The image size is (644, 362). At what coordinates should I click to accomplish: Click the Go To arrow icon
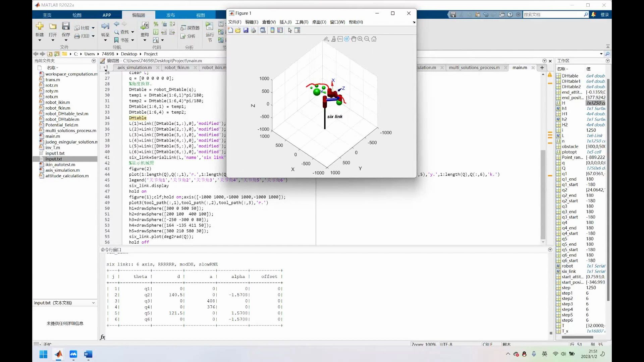click(105, 26)
